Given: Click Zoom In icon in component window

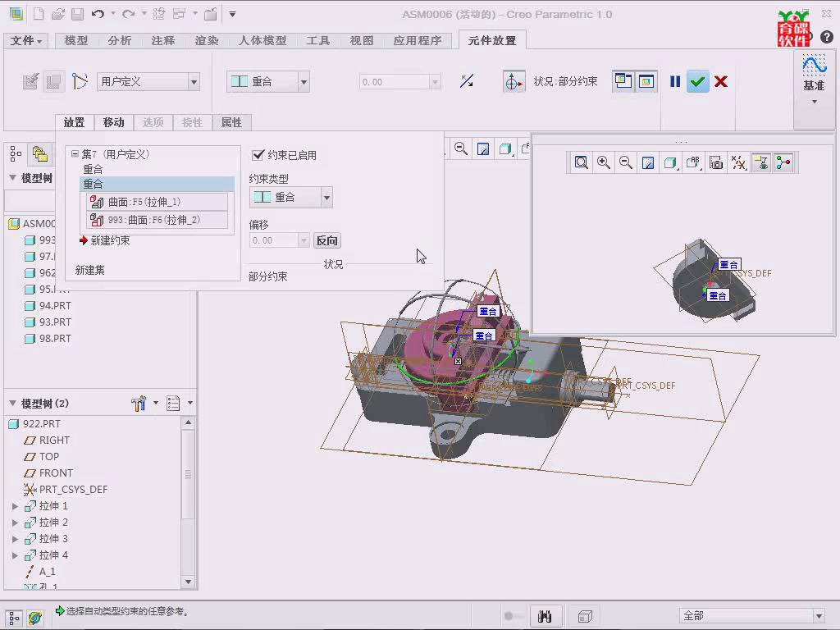Looking at the screenshot, I should click(604, 162).
